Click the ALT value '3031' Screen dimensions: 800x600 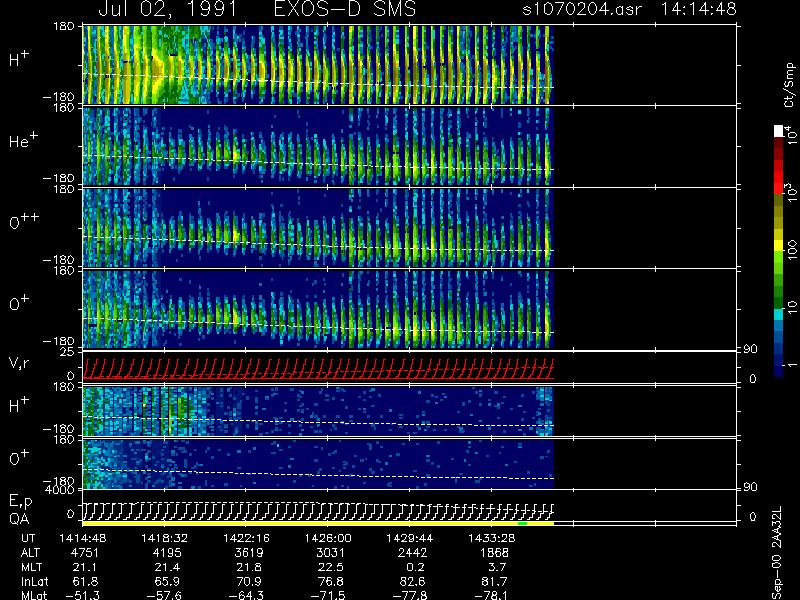(x=331, y=553)
